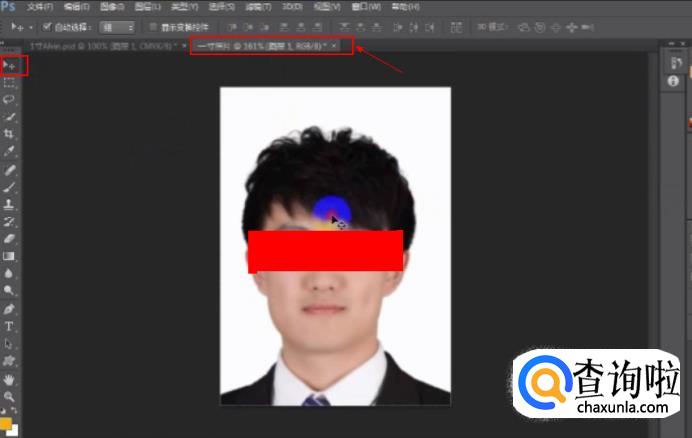
Task: Select the Brush tool
Action: coord(10,186)
